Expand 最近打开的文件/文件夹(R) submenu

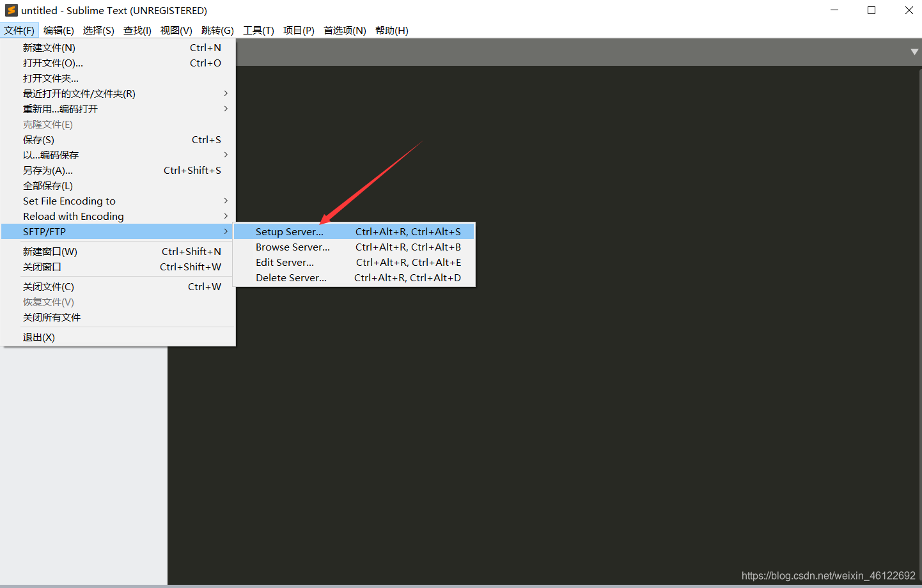(x=118, y=94)
